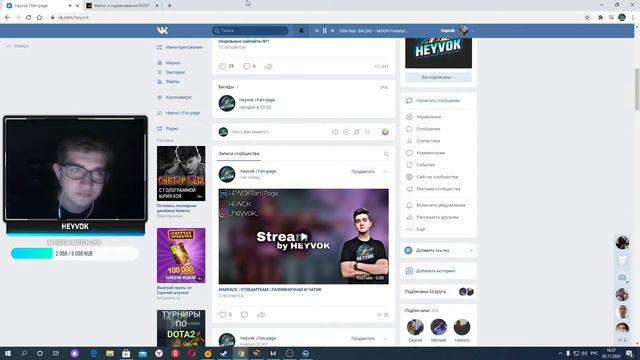Open community comments section
This screenshot has height=360, width=640.
point(431,153)
